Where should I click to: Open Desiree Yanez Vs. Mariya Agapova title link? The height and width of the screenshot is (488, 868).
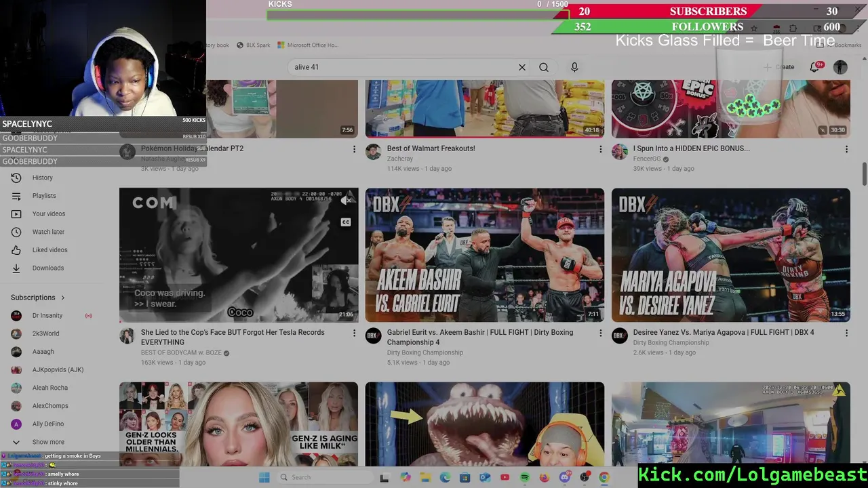724,333
